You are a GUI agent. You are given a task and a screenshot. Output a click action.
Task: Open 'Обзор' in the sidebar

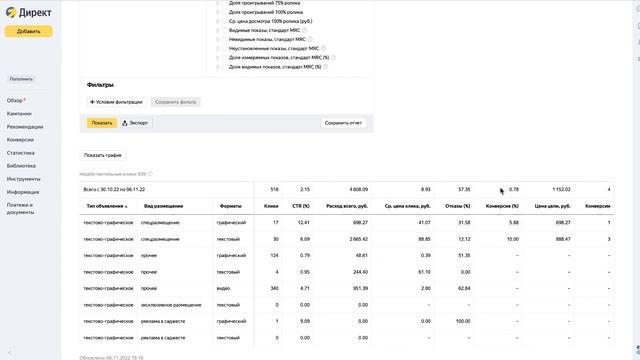pos(15,100)
